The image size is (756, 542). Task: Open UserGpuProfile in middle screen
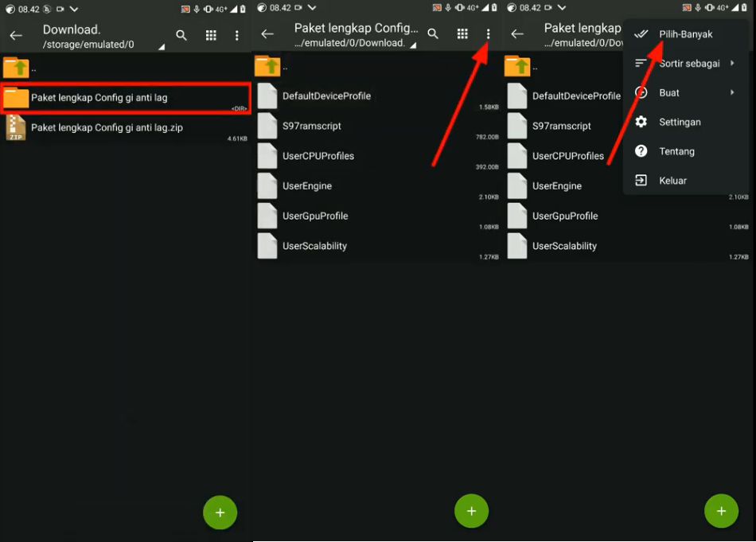click(x=378, y=216)
